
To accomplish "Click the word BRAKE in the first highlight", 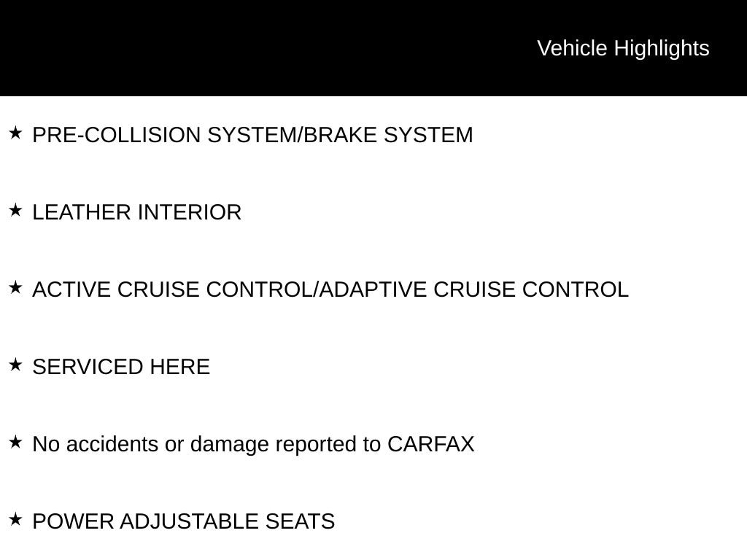I will click(340, 135).
